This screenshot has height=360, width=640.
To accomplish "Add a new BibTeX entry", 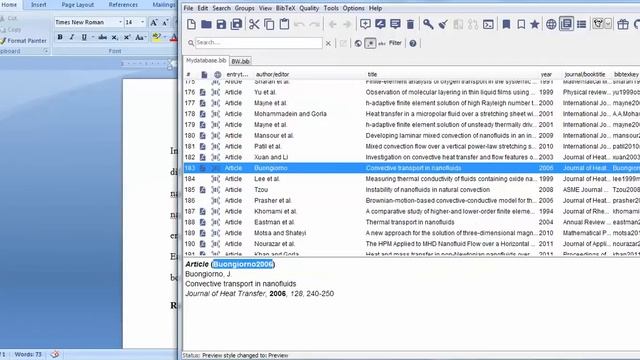I will pyautogui.click(x=365, y=24).
